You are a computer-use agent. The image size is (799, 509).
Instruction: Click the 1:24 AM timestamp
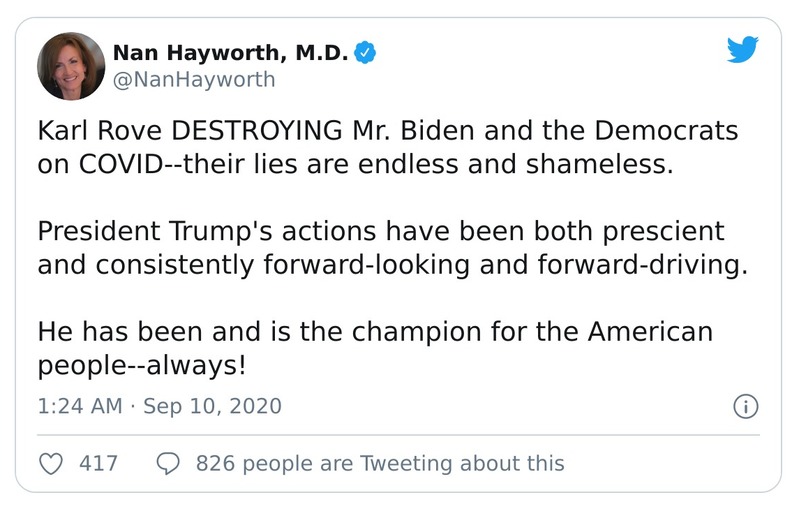pos(79,407)
